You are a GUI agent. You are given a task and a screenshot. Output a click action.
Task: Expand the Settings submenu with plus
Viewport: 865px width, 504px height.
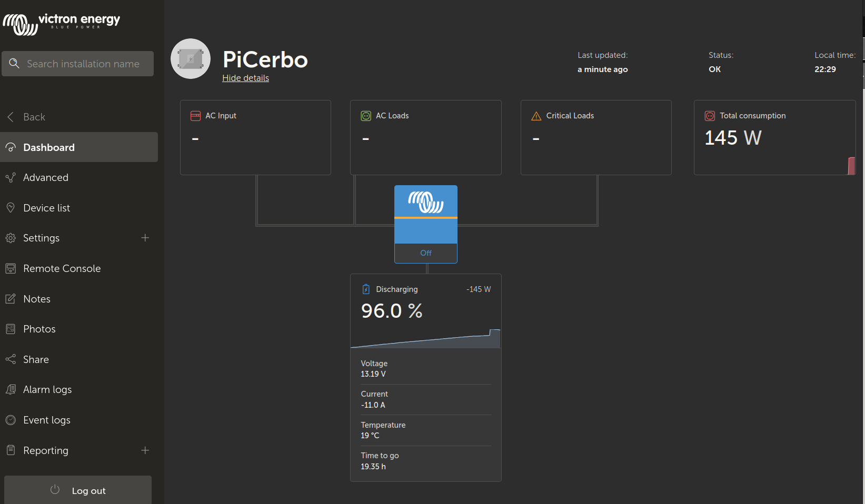point(145,238)
